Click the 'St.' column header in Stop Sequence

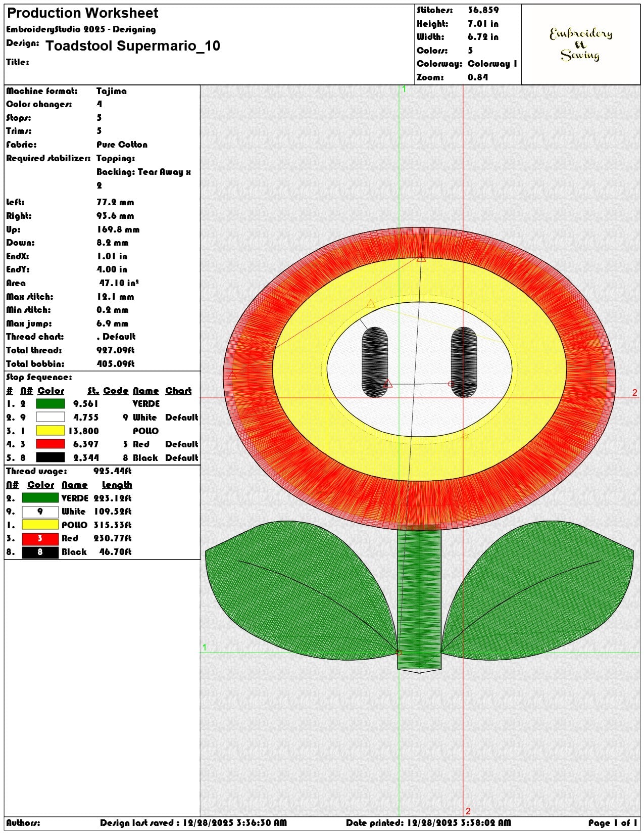(93, 391)
